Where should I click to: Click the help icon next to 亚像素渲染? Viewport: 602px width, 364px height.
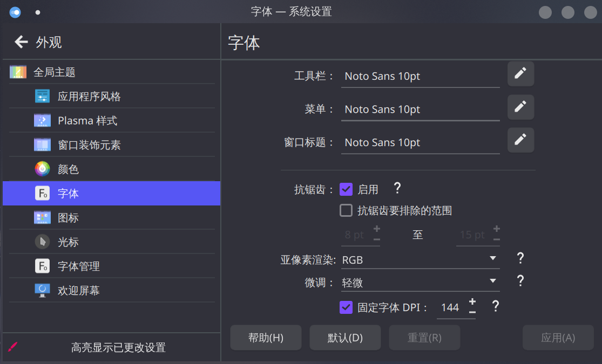520,258
